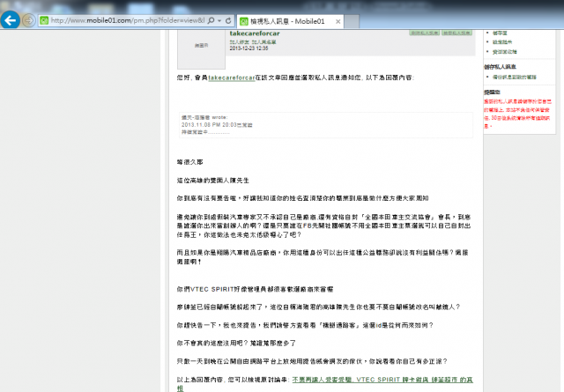
Task: Click backup link under 儲存私人訊息 heading
Action: 515,77
